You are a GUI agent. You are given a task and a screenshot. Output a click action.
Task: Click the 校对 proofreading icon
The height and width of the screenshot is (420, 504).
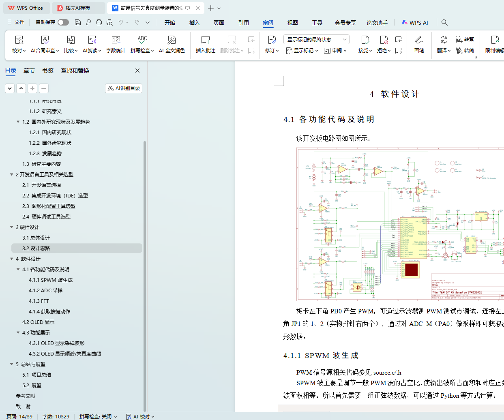point(19,40)
